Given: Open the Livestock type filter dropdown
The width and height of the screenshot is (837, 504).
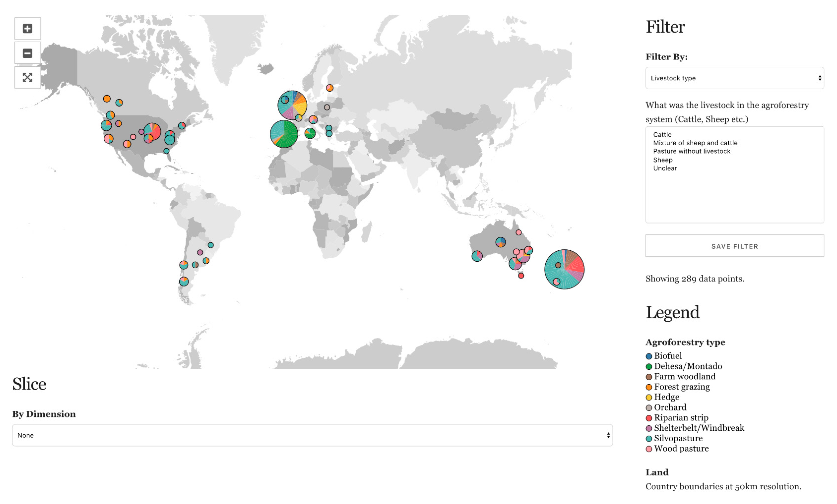Looking at the screenshot, I should 734,78.
